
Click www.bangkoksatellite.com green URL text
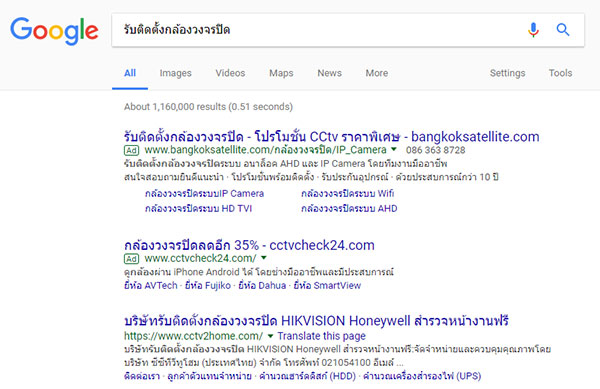(266, 150)
